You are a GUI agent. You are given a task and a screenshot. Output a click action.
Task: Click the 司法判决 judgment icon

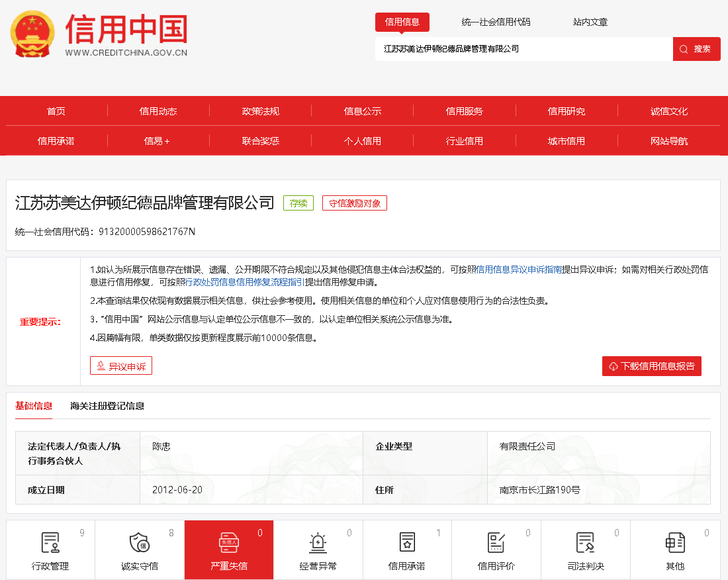click(x=586, y=542)
